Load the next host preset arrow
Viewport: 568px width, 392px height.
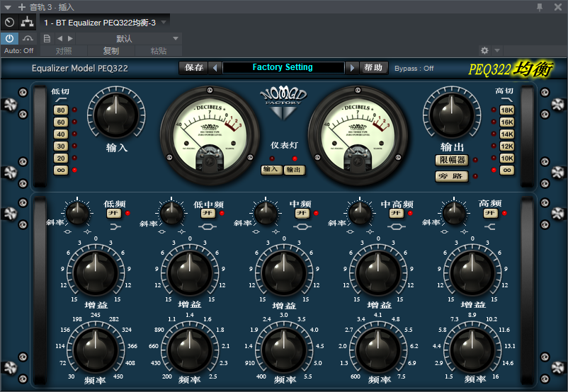click(70, 38)
